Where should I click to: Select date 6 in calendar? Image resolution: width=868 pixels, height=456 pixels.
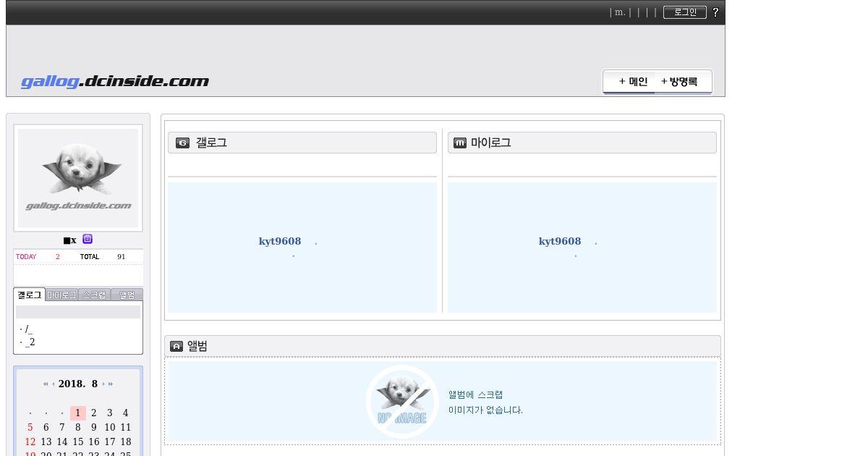46,428
